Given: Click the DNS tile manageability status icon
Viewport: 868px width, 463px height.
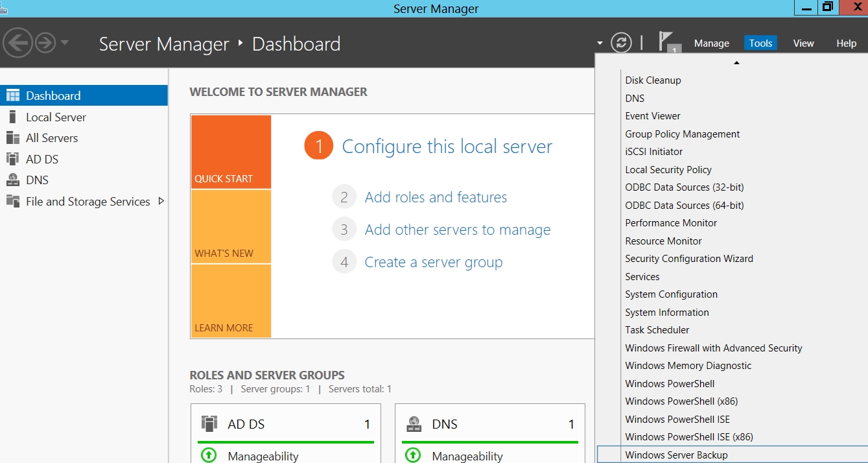Looking at the screenshot, I should coord(413,455).
